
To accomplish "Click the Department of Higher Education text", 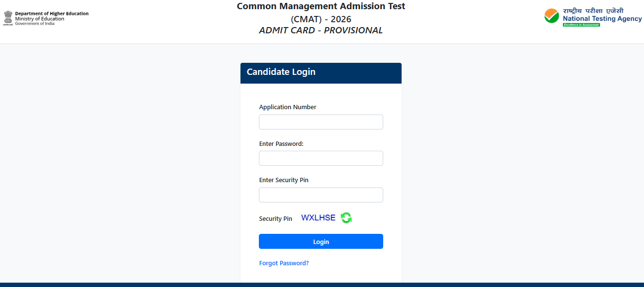I will [52, 14].
